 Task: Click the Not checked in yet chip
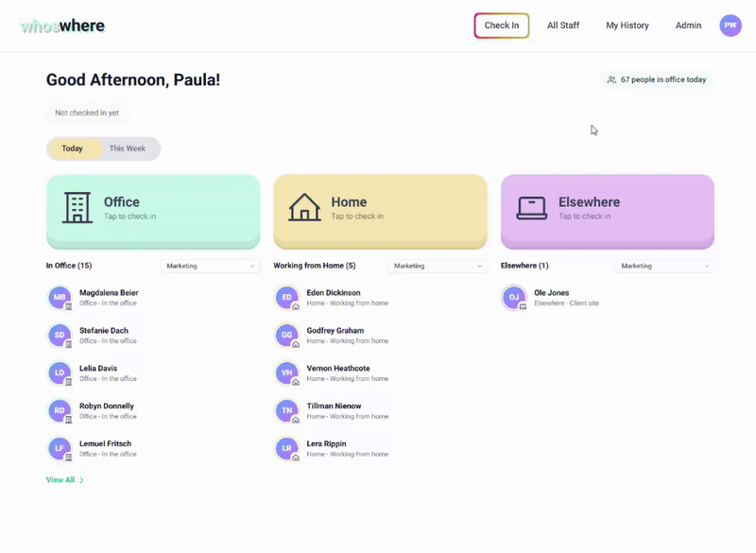coord(87,112)
